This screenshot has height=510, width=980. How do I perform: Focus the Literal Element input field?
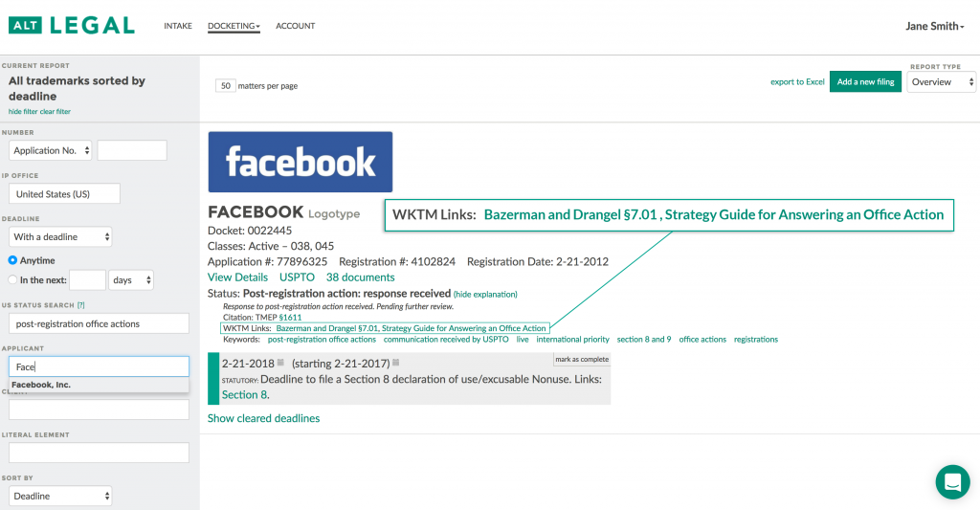(x=99, y=454)
